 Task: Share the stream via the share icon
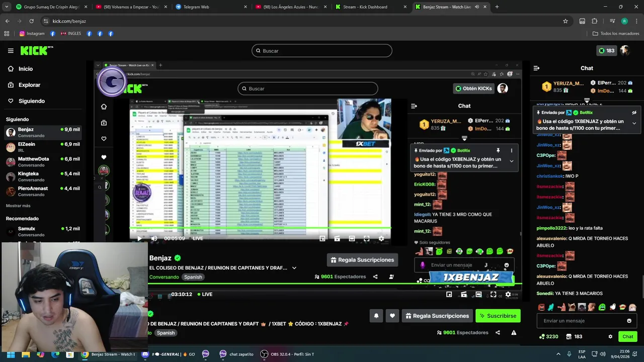point(498,333)
